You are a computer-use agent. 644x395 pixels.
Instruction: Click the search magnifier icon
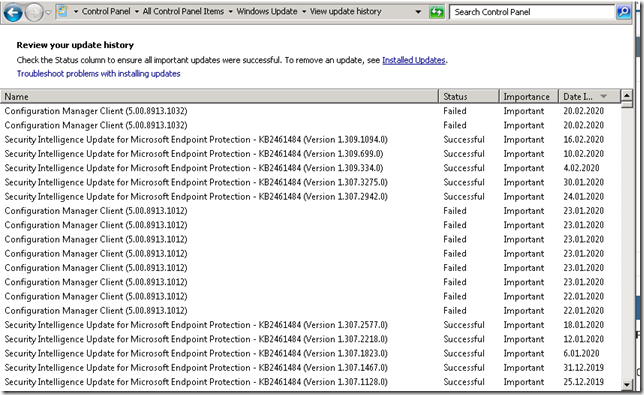(623, 12)
